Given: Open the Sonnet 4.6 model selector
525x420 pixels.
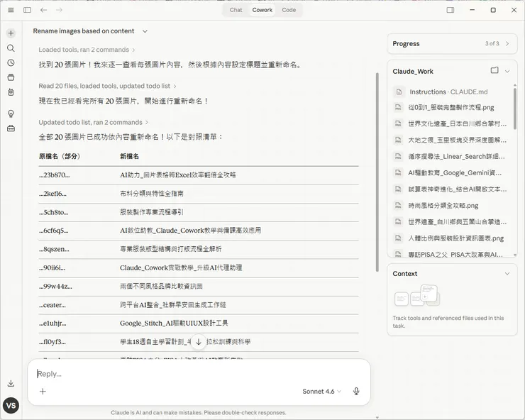Looking at the screenshot, I should tap(321, 391).
